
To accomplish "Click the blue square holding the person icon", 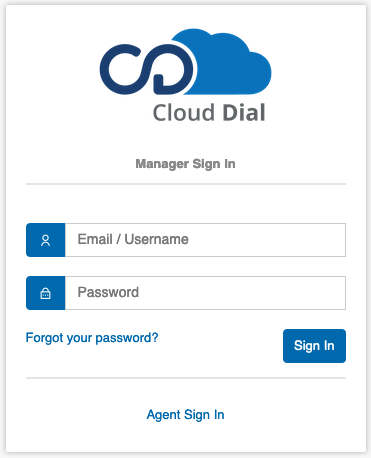I will click(46, 240).
